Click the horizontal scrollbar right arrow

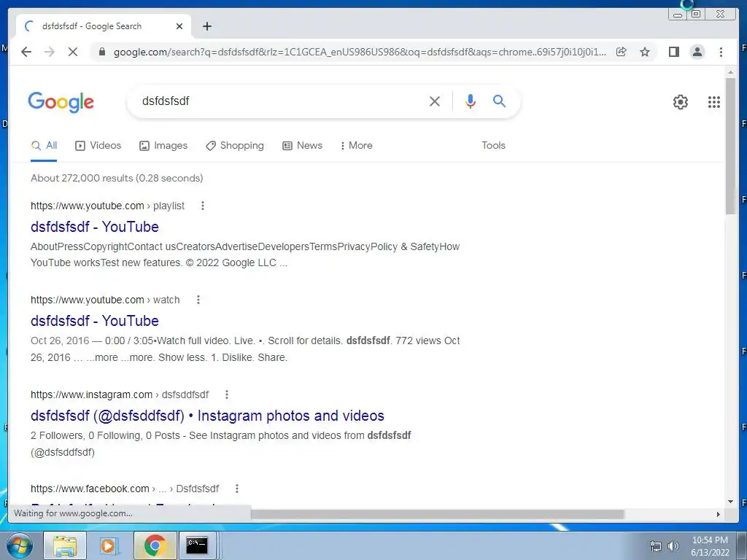pos(719,514)
